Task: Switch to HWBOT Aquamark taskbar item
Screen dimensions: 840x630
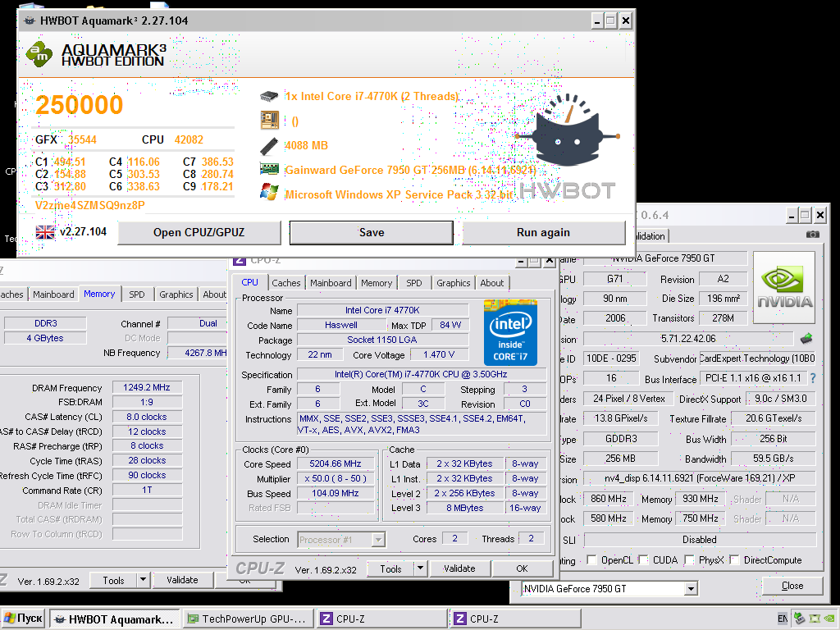Action: click(x=115, y=619)
